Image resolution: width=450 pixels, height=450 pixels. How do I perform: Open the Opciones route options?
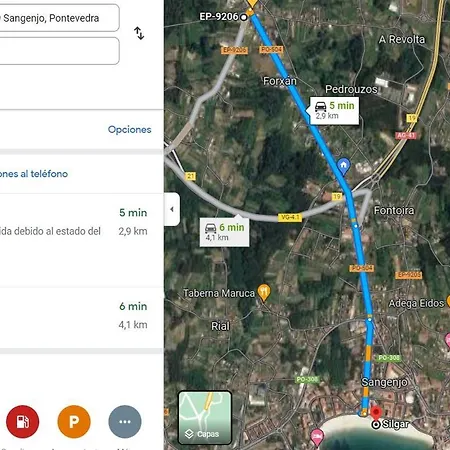pyautogui.click(x=129, y=129)
